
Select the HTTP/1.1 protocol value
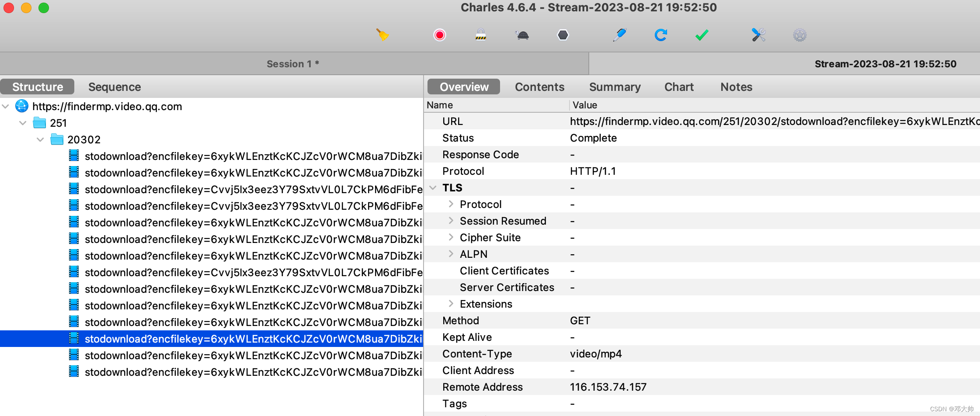click(593, 171)
